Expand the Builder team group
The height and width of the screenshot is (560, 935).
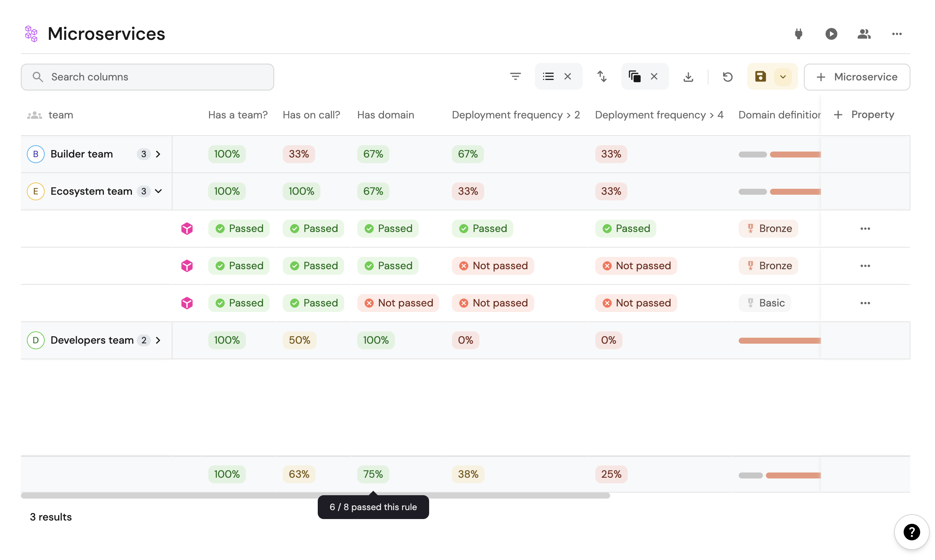pos(158,154)
